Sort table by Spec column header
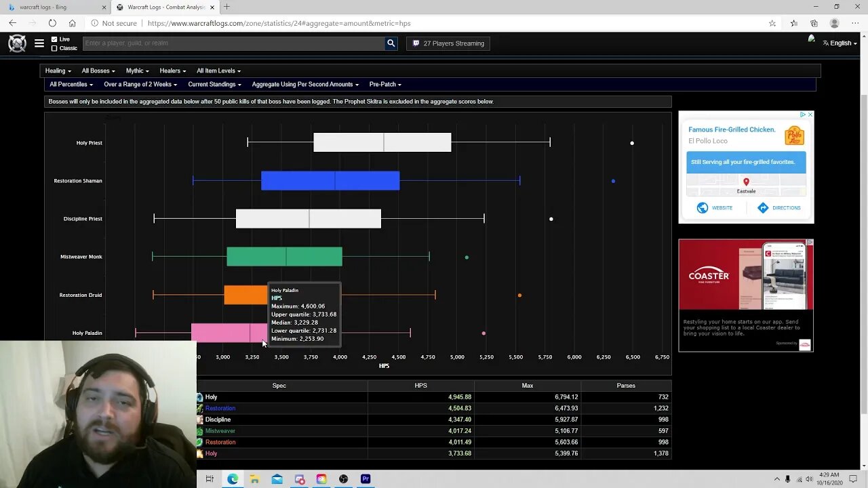 279,386
